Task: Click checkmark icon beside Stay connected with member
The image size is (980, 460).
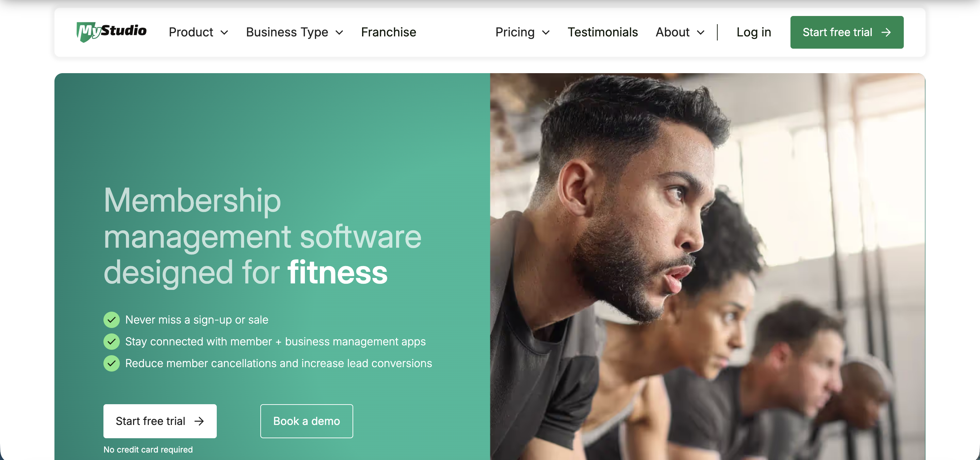Action: 112,341
